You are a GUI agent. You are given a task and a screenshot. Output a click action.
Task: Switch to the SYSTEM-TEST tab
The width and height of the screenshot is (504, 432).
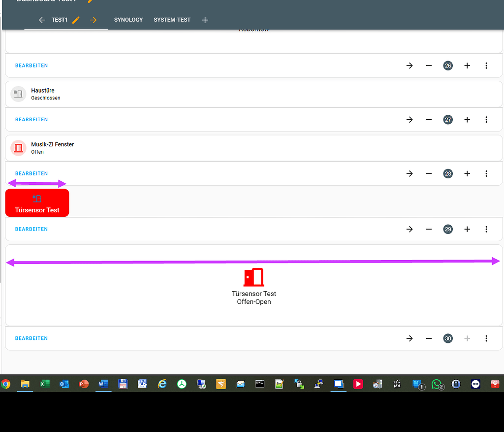[172, 20]
